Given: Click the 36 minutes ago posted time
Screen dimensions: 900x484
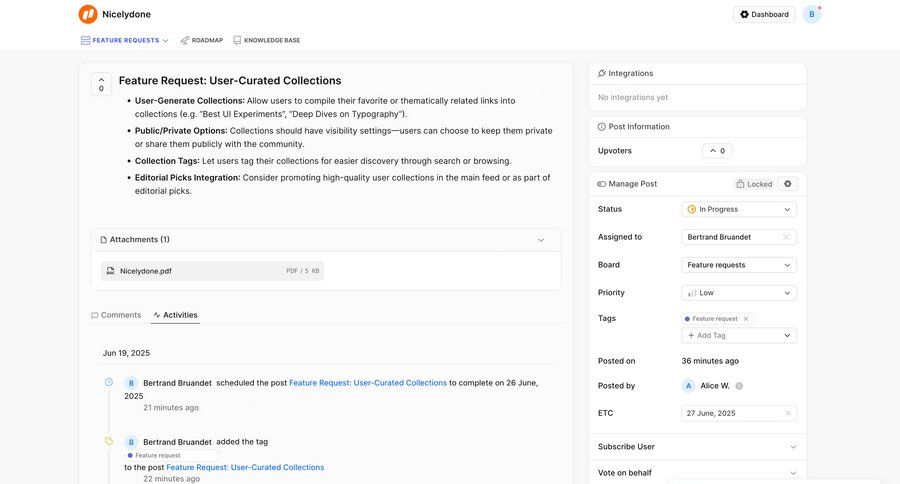Looking at the screenshot, I should pos(710,361).
